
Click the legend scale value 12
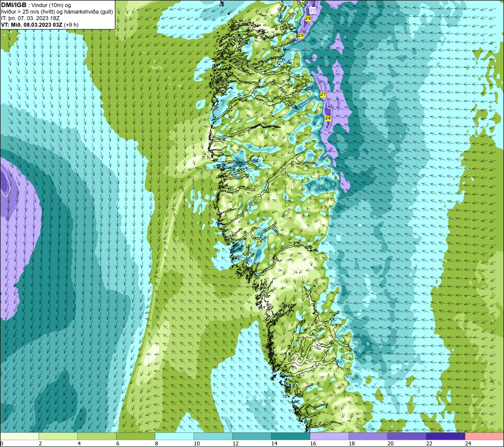point(235,443)
